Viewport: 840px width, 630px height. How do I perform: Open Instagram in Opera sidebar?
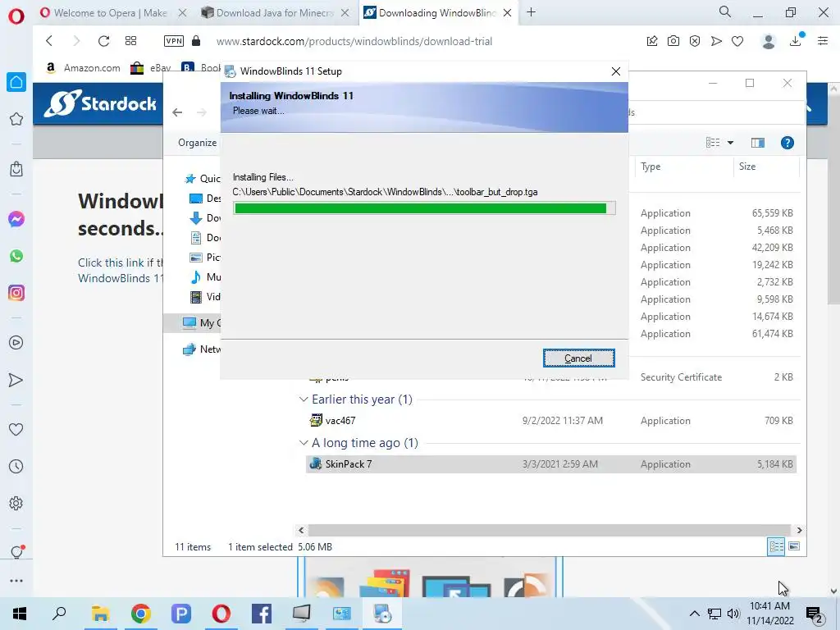point(16,293)
